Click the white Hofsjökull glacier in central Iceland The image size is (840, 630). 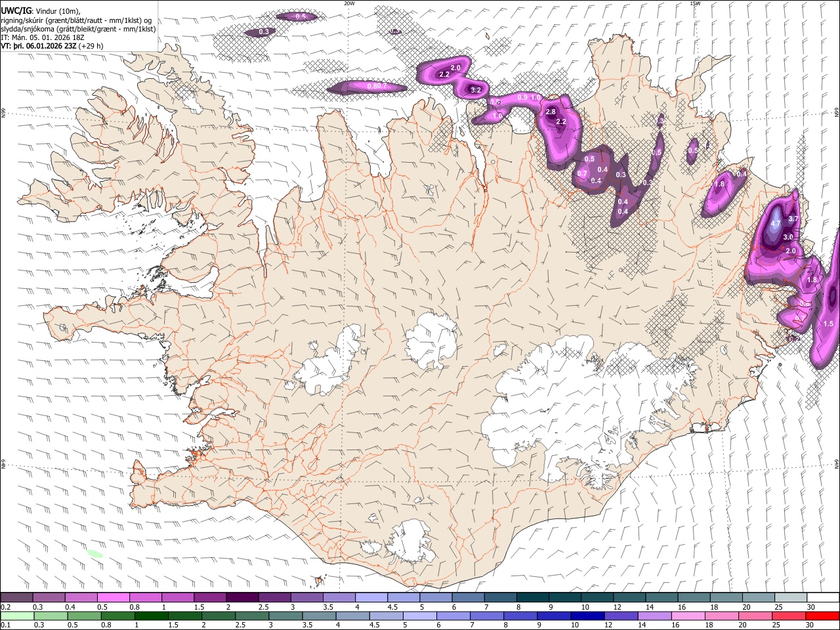(x=430, y=340)
